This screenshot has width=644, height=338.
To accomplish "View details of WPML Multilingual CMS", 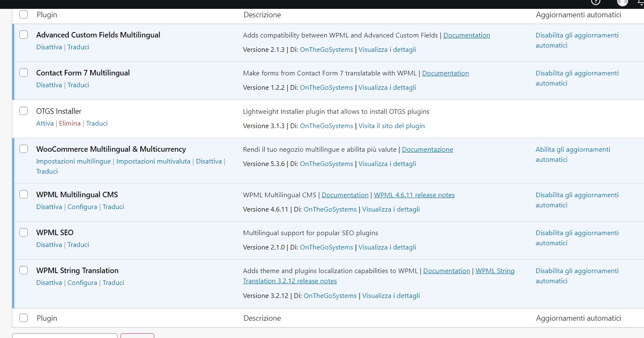I will click(391, 209).
